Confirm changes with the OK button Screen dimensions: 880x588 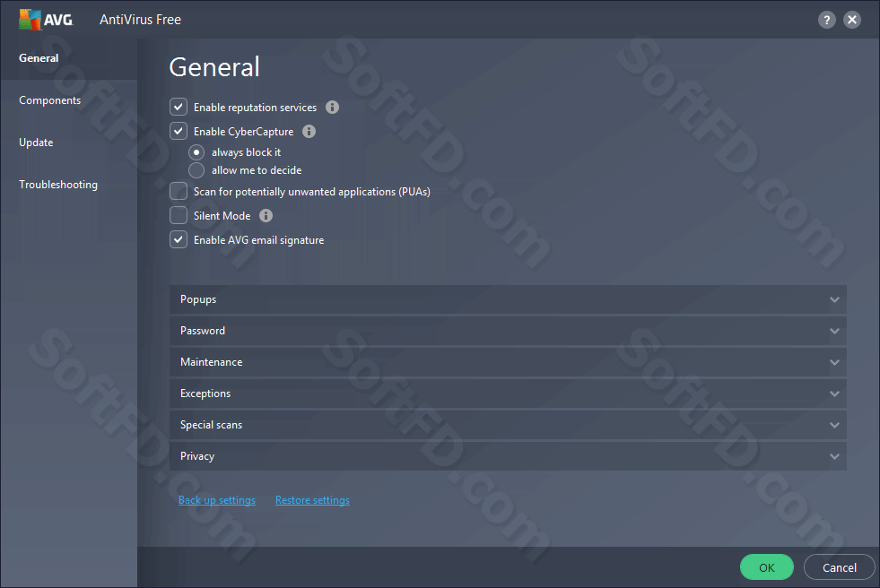[767, 567]
